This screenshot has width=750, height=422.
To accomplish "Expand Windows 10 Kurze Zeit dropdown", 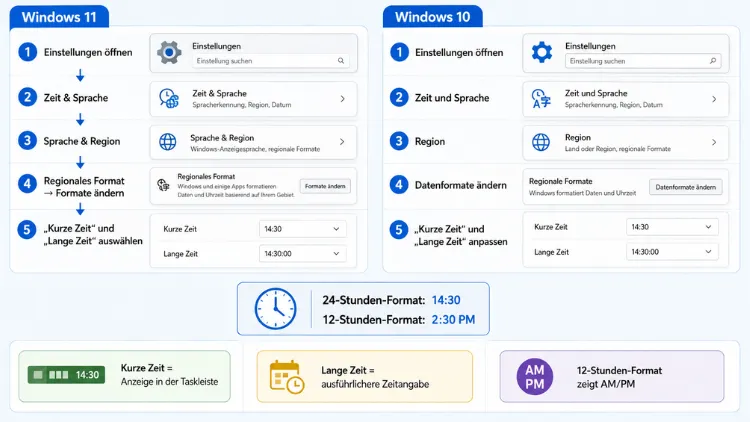I will tap(672, 227).
